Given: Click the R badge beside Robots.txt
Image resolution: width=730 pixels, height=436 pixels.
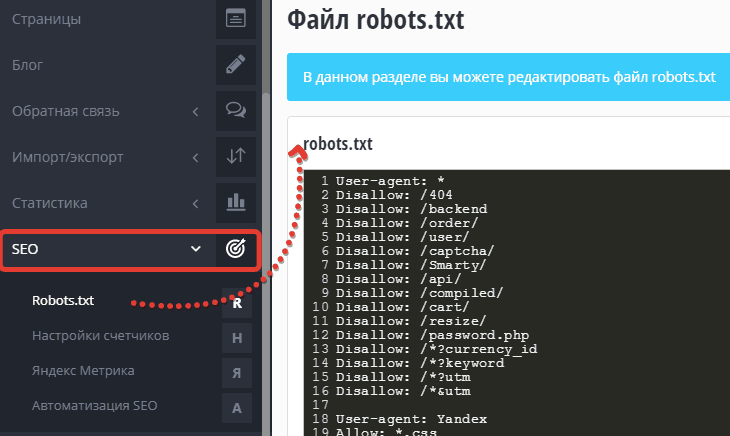Looking at the screenshot, I should (237, 302).
